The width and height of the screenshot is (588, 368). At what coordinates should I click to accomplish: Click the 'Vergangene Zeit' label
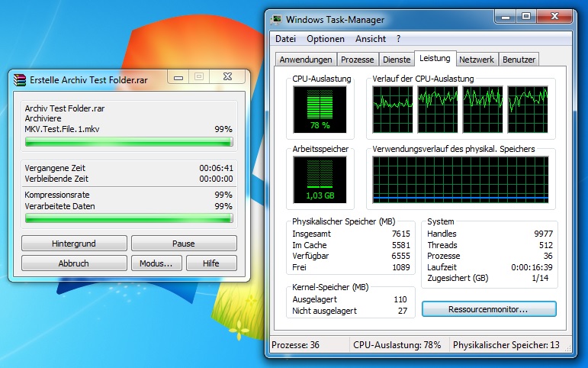point(55,168)
